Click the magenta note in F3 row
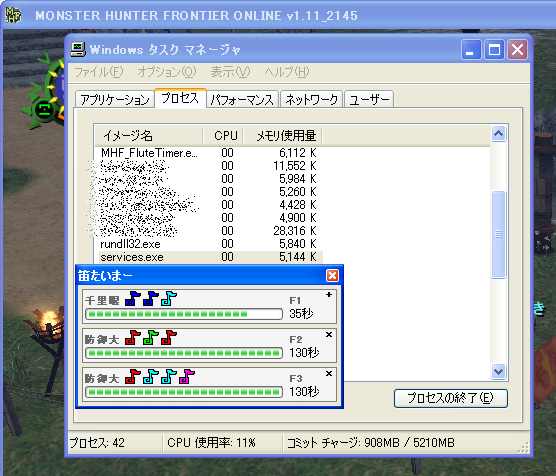 [x=187, y=377]
